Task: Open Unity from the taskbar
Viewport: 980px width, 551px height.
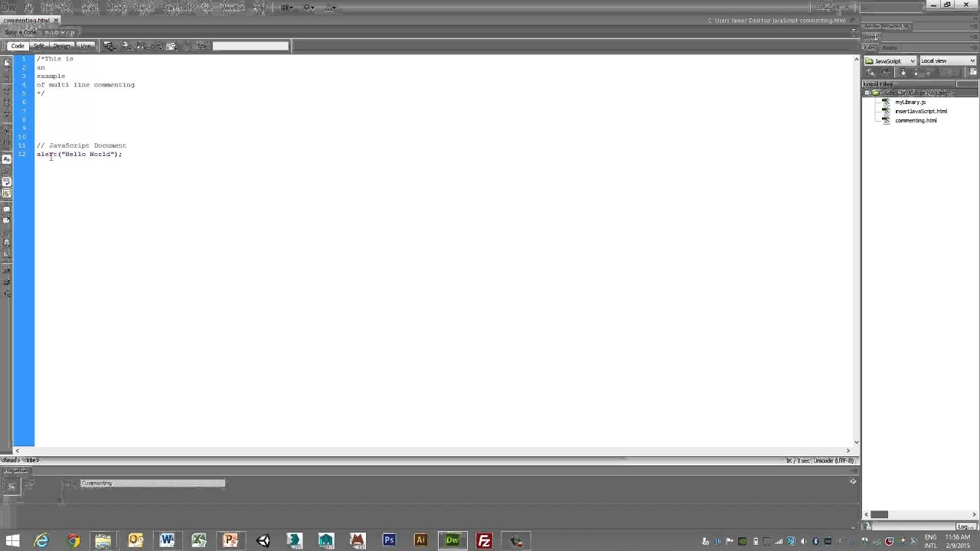Action: coord(263,541)
